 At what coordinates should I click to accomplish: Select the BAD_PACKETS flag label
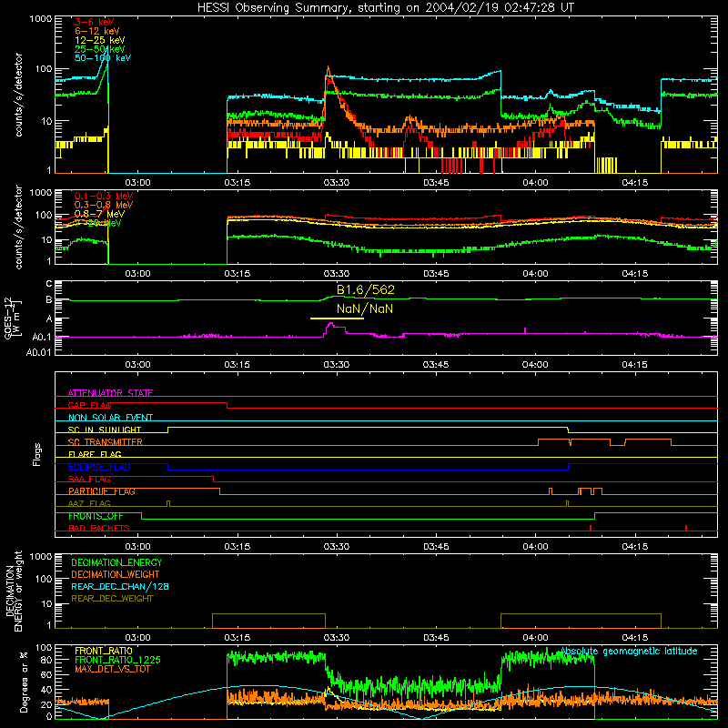click(99, 528)
